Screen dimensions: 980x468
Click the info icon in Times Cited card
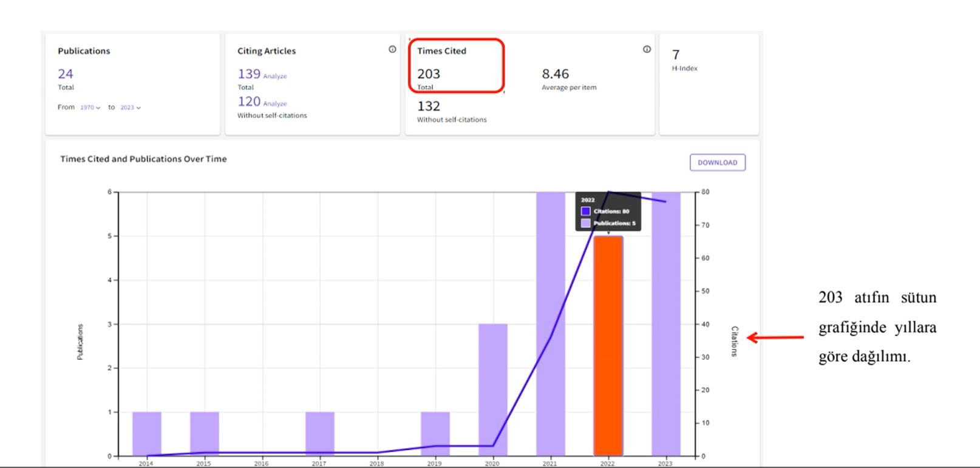pyautogui.click(x=647, y=49)
